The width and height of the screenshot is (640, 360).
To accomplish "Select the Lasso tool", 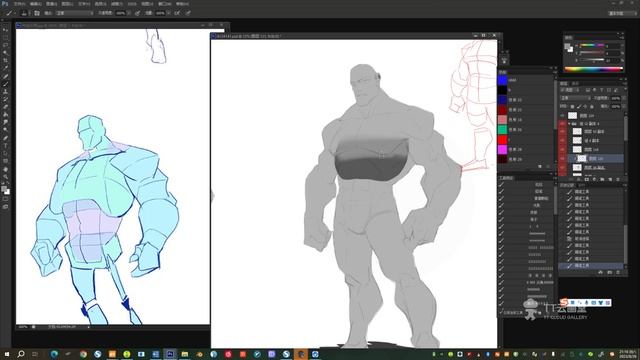I will 5,45.
